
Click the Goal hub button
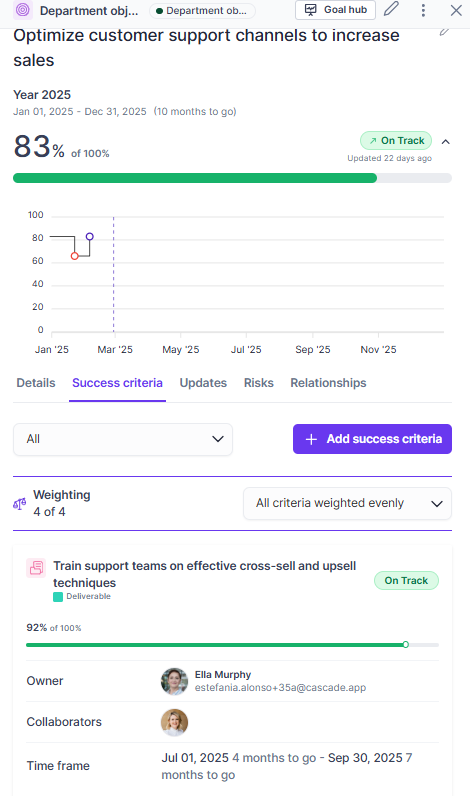point(335,10)
